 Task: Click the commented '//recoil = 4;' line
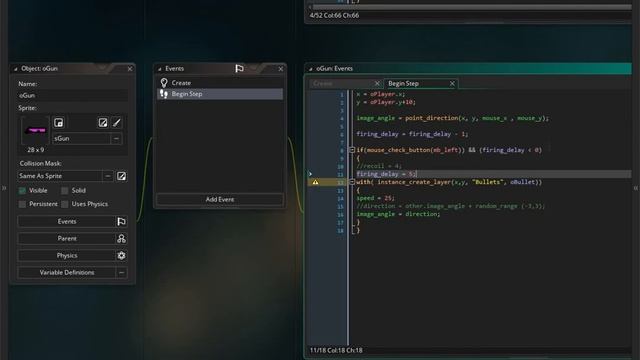(x=379, y=166)
